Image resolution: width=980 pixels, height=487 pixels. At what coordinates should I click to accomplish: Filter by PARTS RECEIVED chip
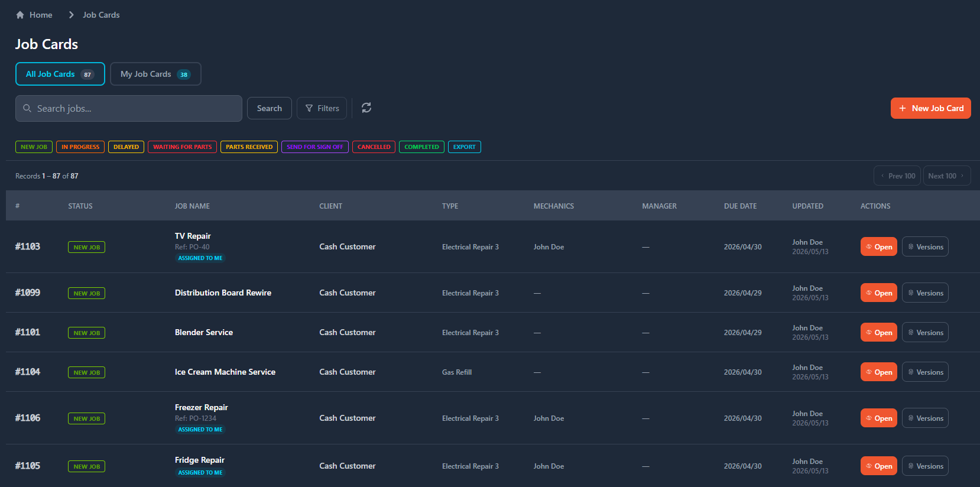coord(249,147)
